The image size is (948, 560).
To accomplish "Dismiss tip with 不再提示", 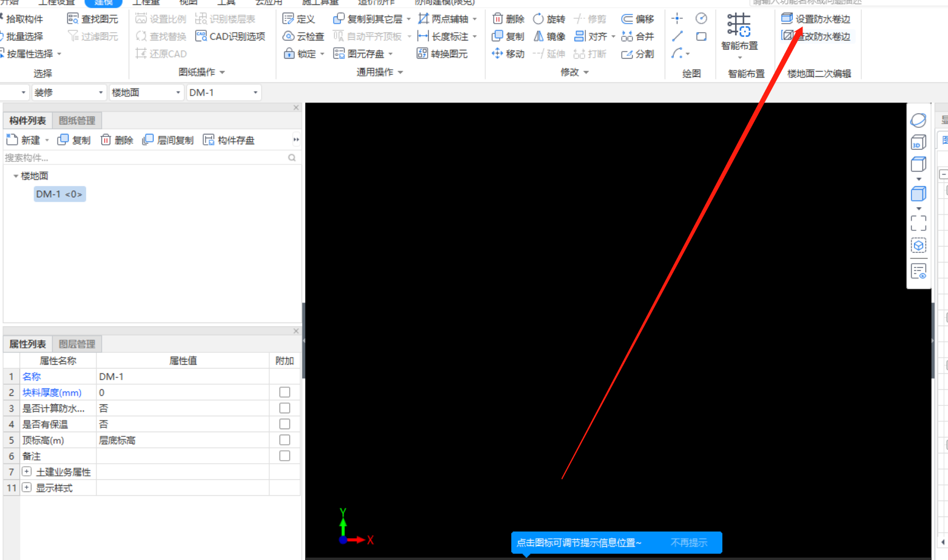I will 689,542.
